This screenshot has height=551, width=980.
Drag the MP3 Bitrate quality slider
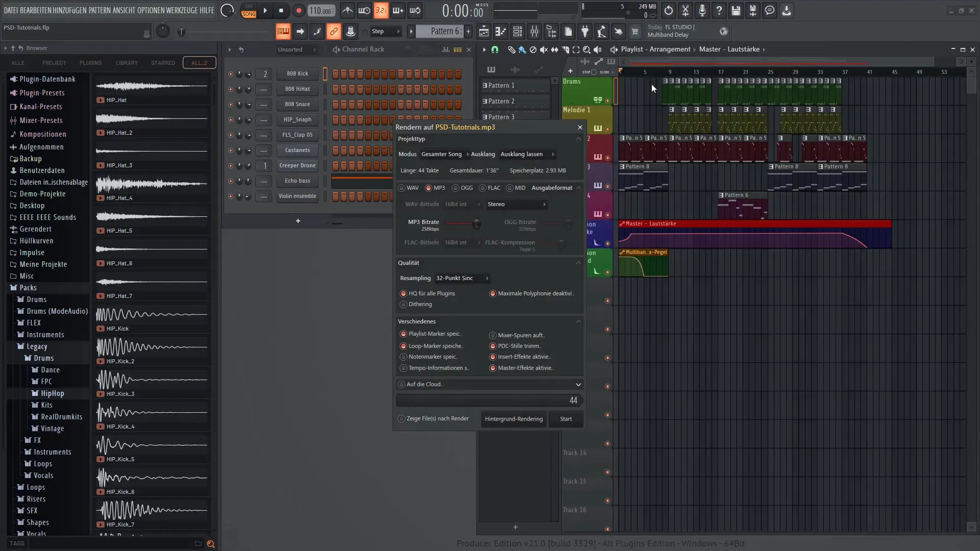[x=476, y=224]
